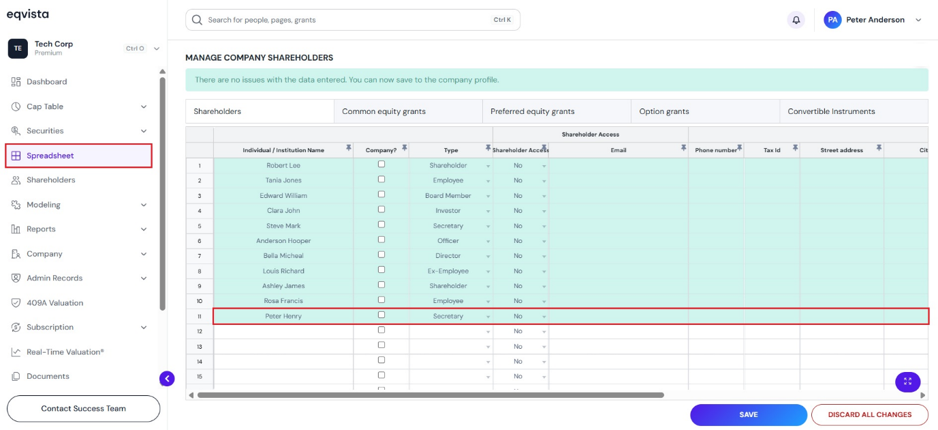Expand the Modeling menu chevron
938x430 pixels.
tap(144, 205)
